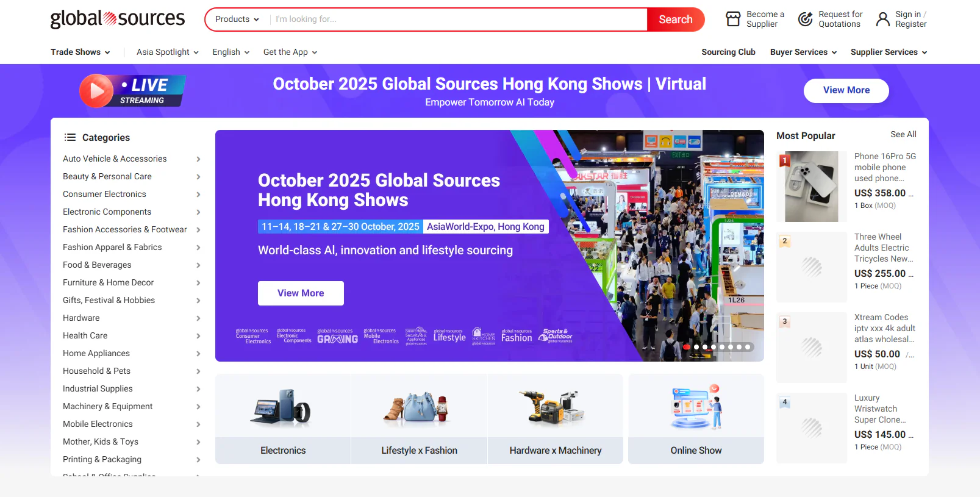This screenshot has width=980, height=497.
Task: Expand the Buyer Services menu
Action: pos(803,52)
